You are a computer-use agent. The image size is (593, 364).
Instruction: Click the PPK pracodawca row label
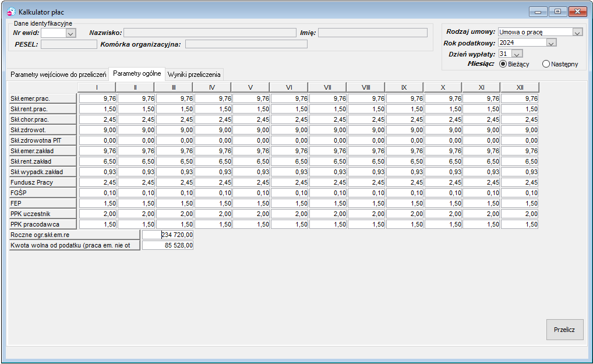[x=43, y=224]
